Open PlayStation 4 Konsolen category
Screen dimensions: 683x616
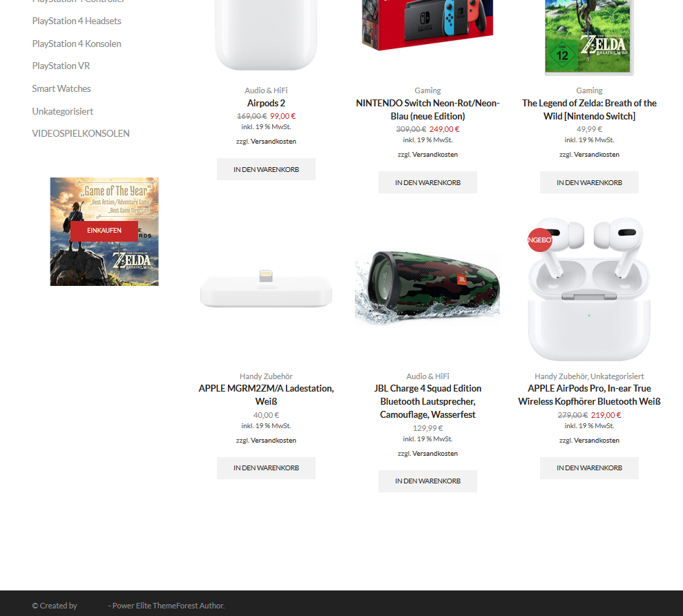[77, 44]
